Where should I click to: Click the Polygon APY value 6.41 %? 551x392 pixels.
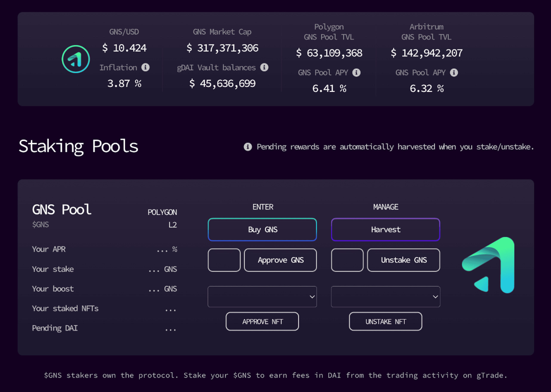[329, 89]
